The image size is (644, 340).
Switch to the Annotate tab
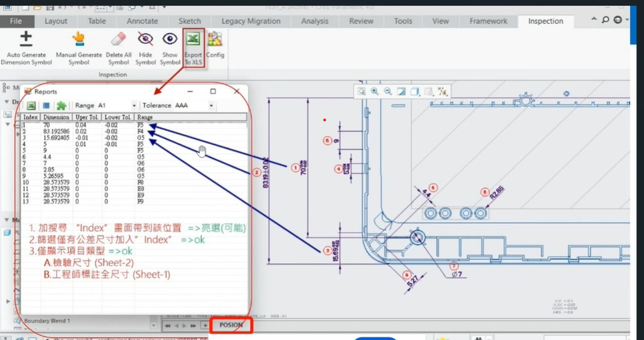(x=142, y=21)
